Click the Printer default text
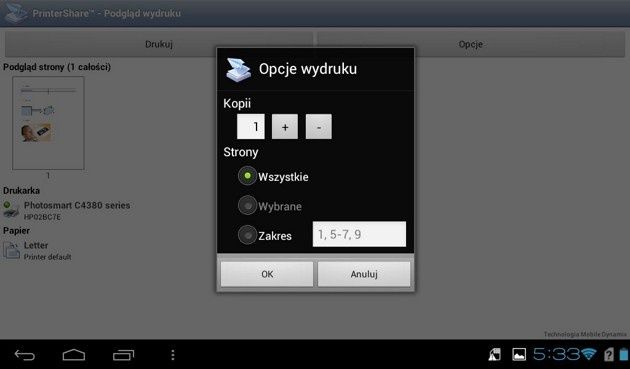 point(47,257)
